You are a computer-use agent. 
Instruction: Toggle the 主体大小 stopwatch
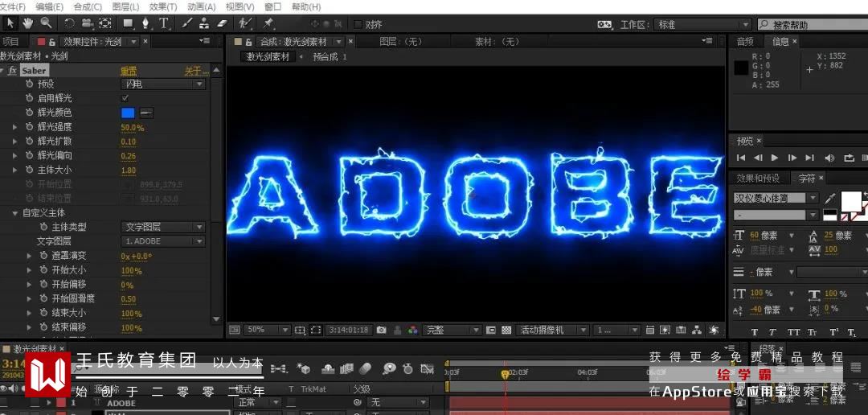point(30,170)
